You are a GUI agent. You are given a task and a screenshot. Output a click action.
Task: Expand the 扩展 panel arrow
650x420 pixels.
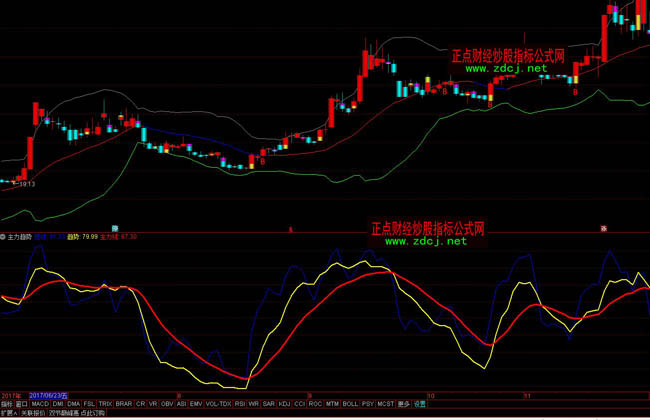click(x=9, y=412)
